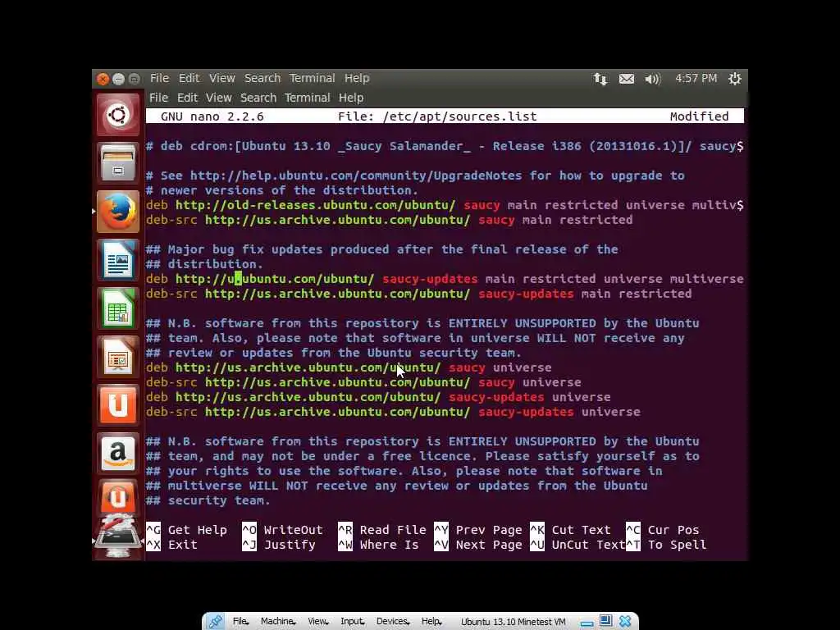Screen dimensions: 840x630
Task: Open View menu in the top panel
Action: point(221,78)
